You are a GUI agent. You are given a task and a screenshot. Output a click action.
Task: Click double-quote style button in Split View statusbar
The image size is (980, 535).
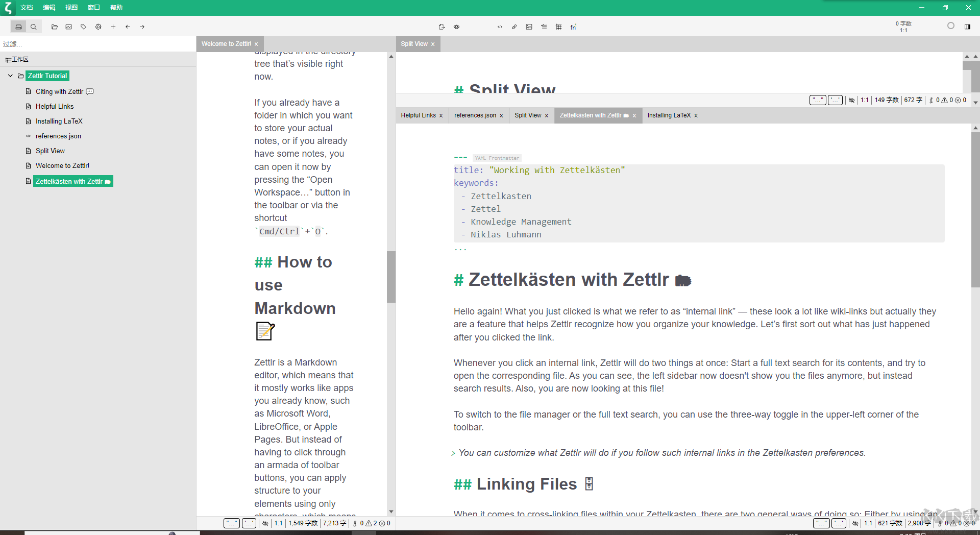[818, 100]
